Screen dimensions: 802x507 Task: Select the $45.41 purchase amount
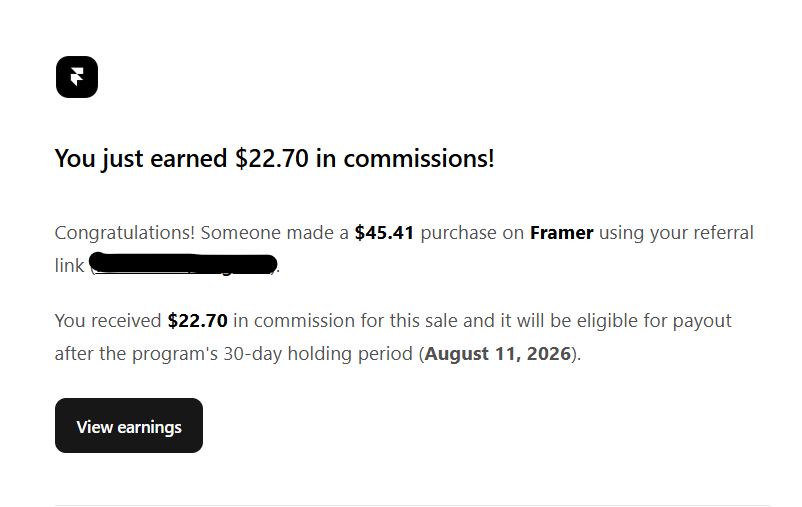pyautogui.click(x=384, y=233)
